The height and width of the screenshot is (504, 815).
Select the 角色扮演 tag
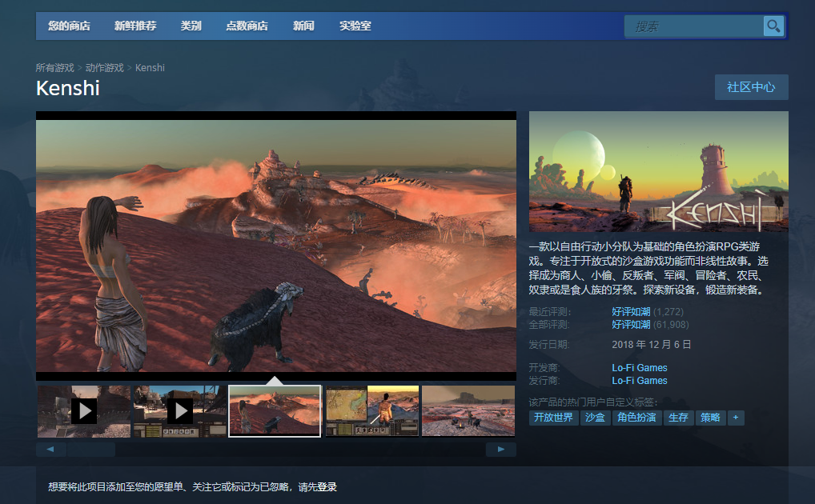pyautogui.click(x=636, y=418)
